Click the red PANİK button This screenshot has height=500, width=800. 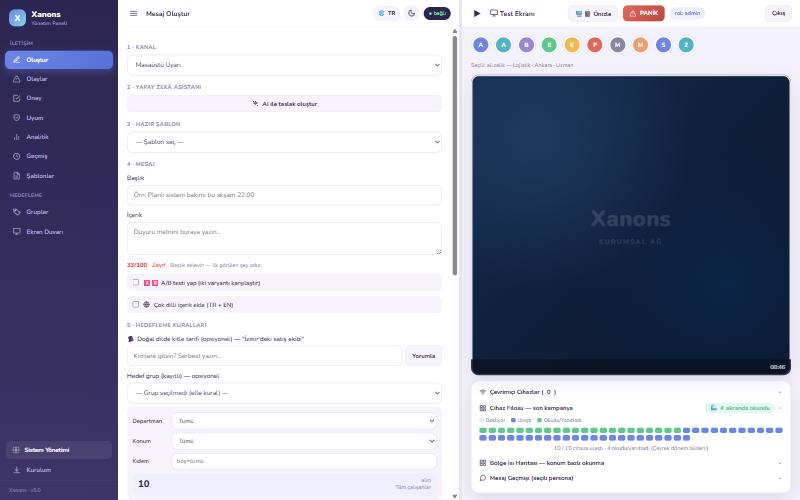tap(643, 13)
